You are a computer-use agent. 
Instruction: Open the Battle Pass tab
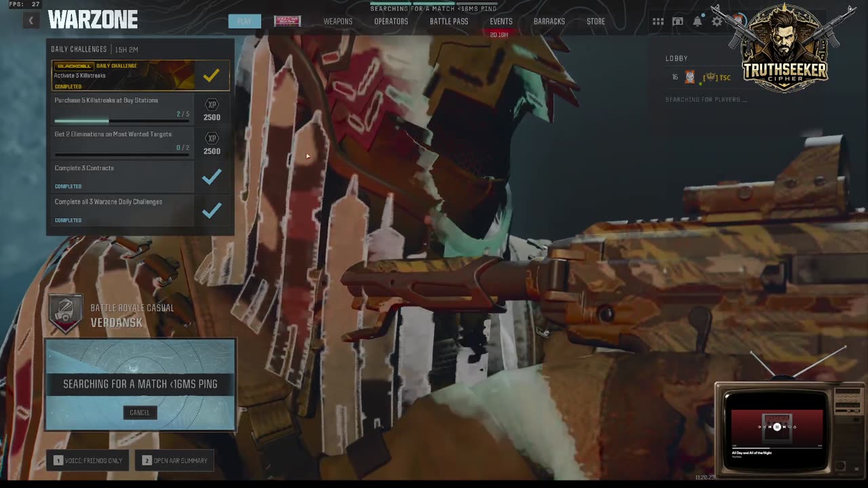pos(449,22)
